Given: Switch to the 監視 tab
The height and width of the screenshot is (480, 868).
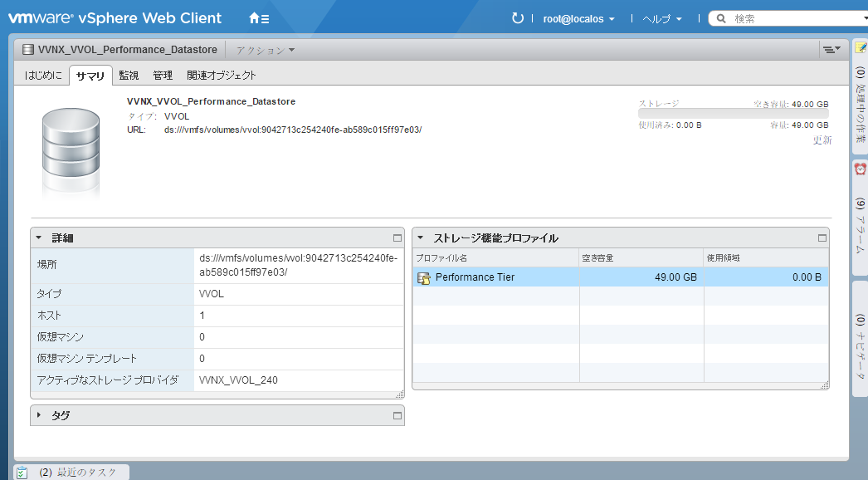Looking at the screenshot, I should pyautogui.click(x=129, y=76).
